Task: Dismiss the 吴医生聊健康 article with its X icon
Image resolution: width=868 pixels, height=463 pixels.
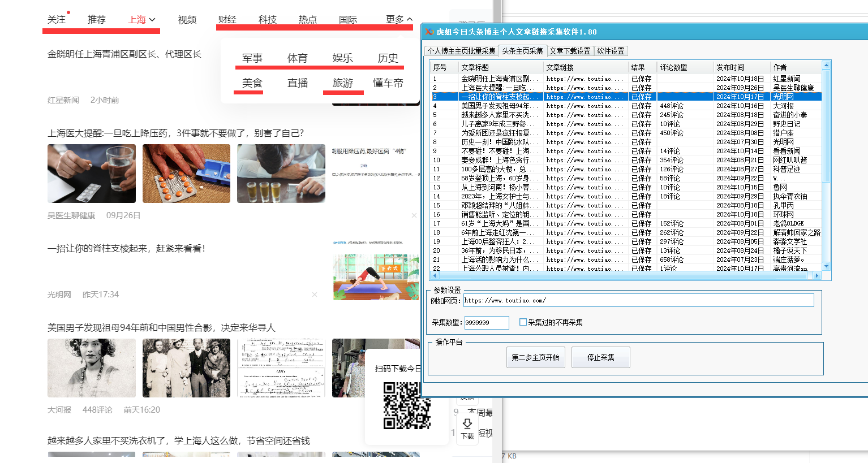Action: click(414, 215)
